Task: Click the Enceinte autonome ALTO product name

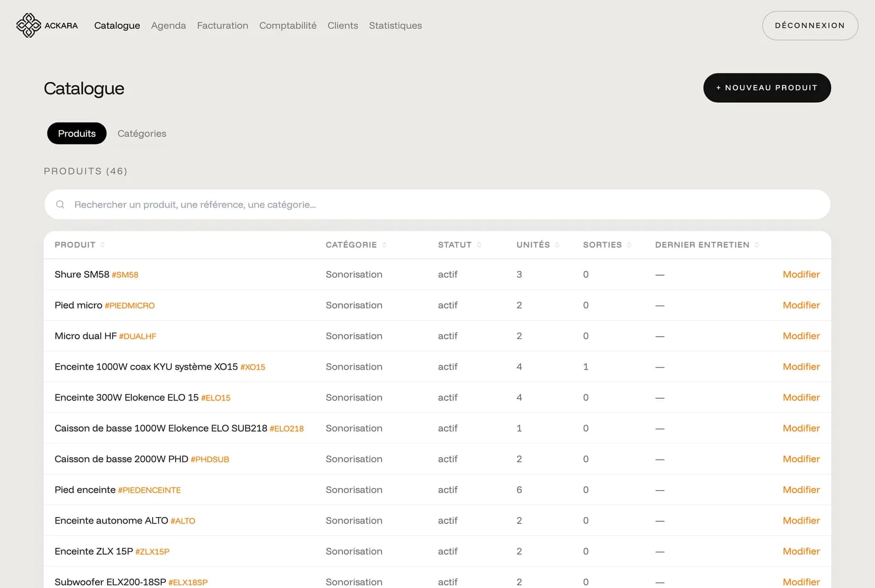Action: 111,521
